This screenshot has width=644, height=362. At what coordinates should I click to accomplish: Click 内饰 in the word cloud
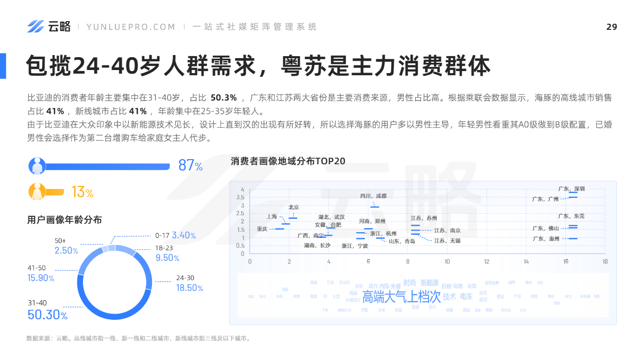384,286
